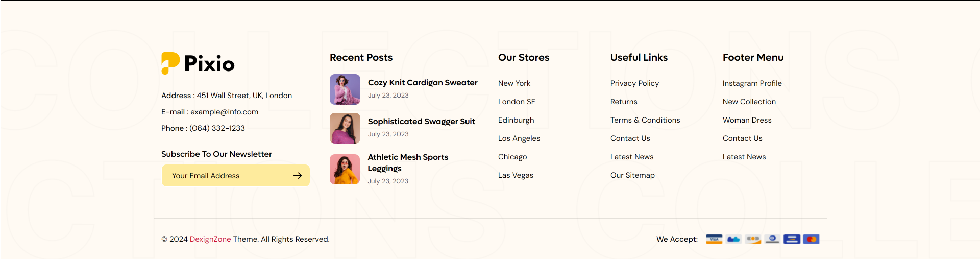This screenshot has height=260, width=980.
Task: Click the Visa payment icon
Action: click(x=714, y=239)
